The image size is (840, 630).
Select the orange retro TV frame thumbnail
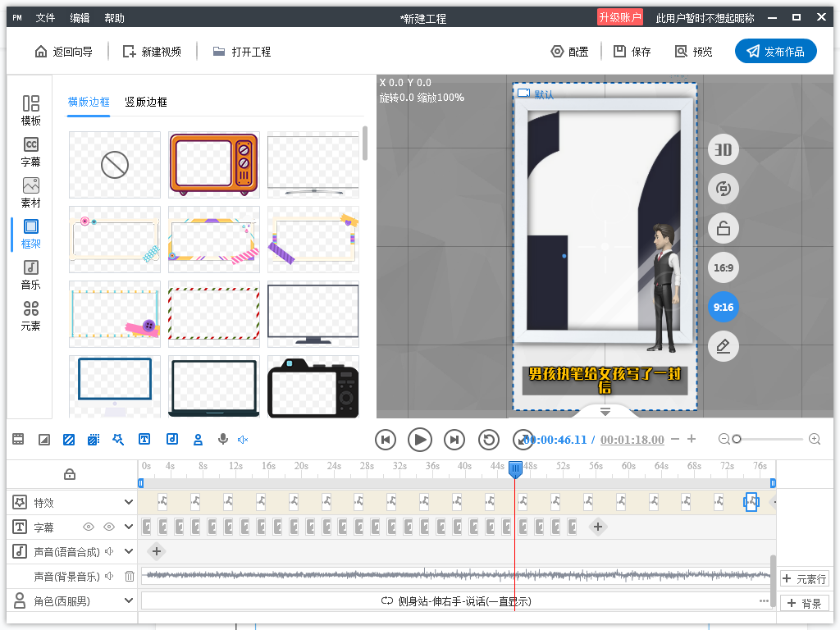tap(214, 164)
